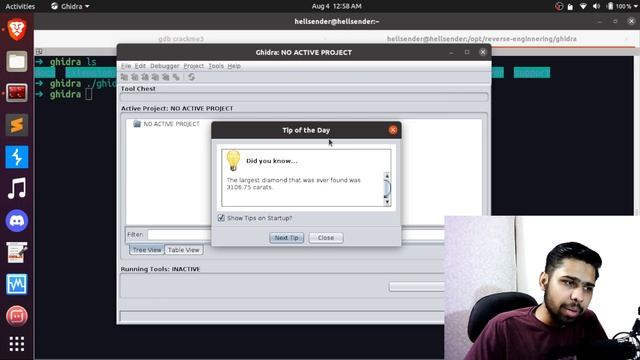Click the tip text scrollbar thumb

(387, 188)
